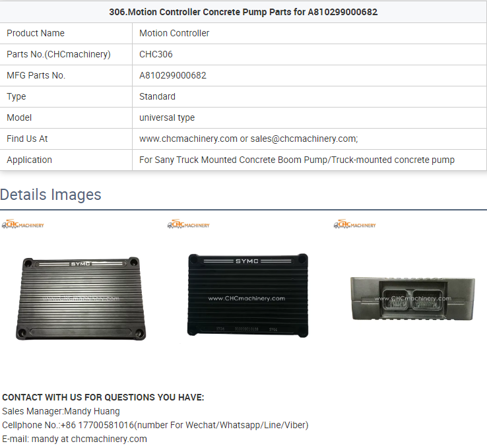
Task: Click the mandy at chcmachinery.com email line
Action: tap(75, 439)
